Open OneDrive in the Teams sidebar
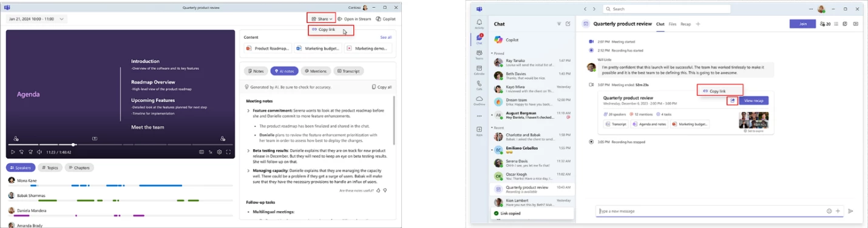Image resolution: width=868 pixels, height=228 pixels. (480, 100)
